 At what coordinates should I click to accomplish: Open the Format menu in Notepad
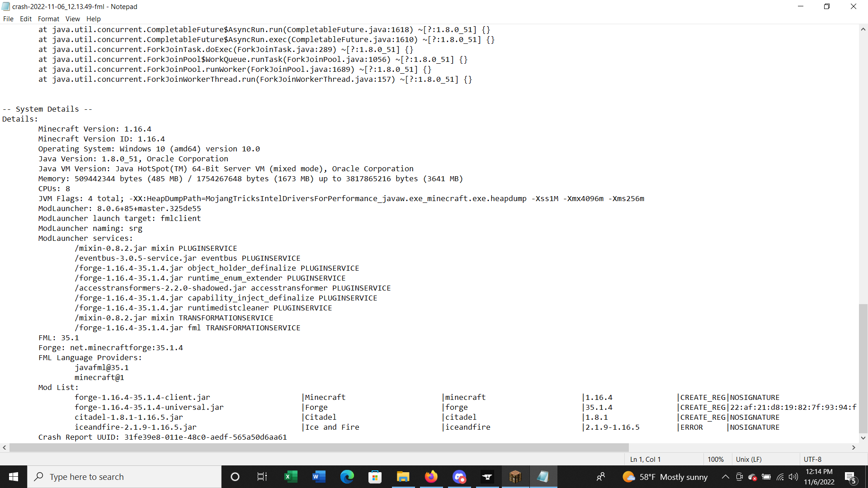point(48,19)
